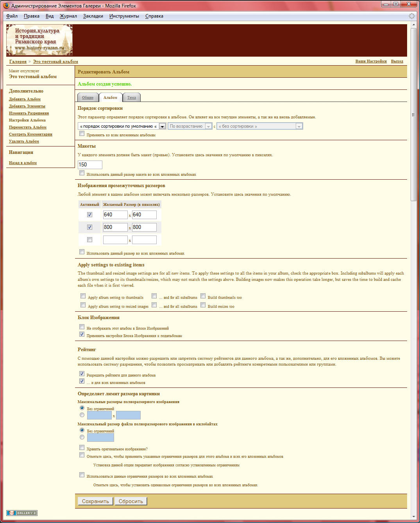Viewport: 420px width, 523px height.
Task: Open the без сортировки dropdown
Action: pos(259,126)
